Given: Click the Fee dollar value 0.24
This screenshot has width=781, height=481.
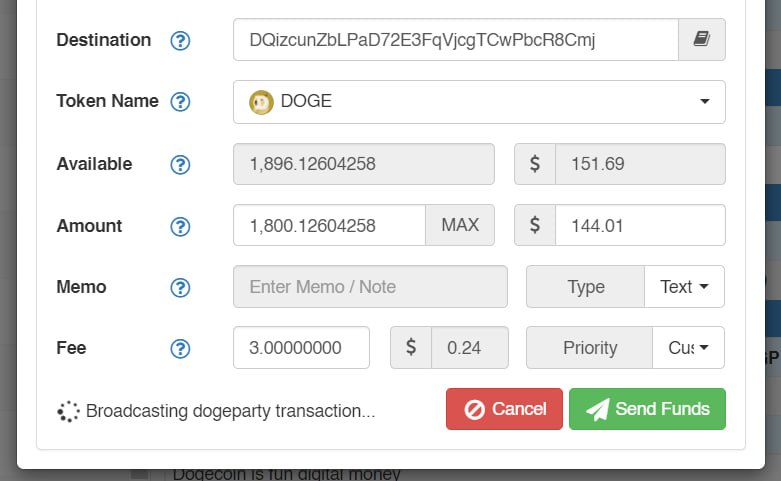Looking at the screenshot, I should click(x=470, y=348).
